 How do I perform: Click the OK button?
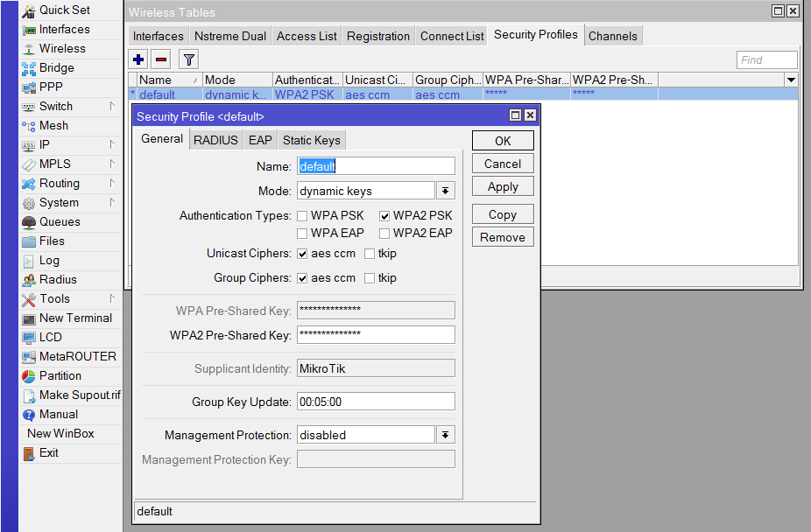(x=503, y=141)
